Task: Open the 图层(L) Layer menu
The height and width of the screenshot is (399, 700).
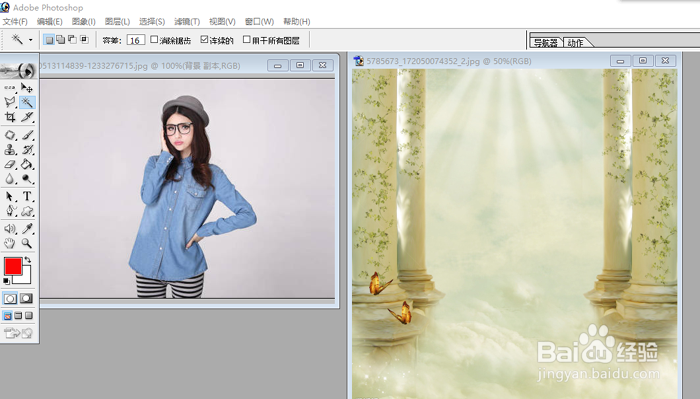Action: tap(117, 21)
